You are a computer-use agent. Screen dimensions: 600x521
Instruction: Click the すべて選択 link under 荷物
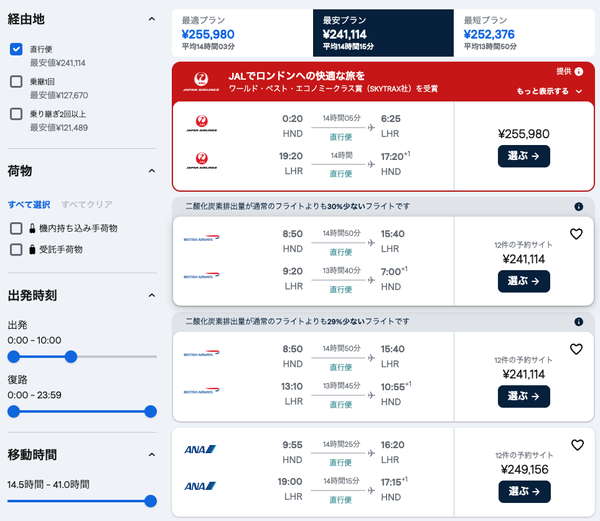[29, 204]
